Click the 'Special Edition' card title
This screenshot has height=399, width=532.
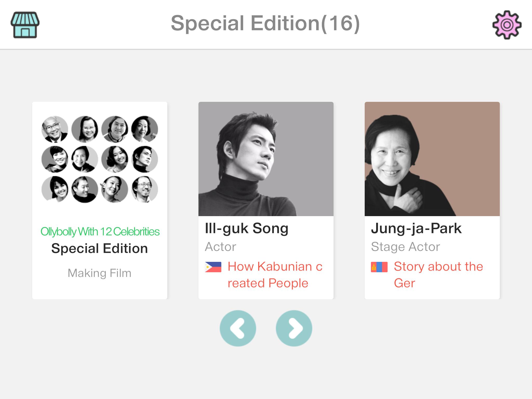coord(99,248)
